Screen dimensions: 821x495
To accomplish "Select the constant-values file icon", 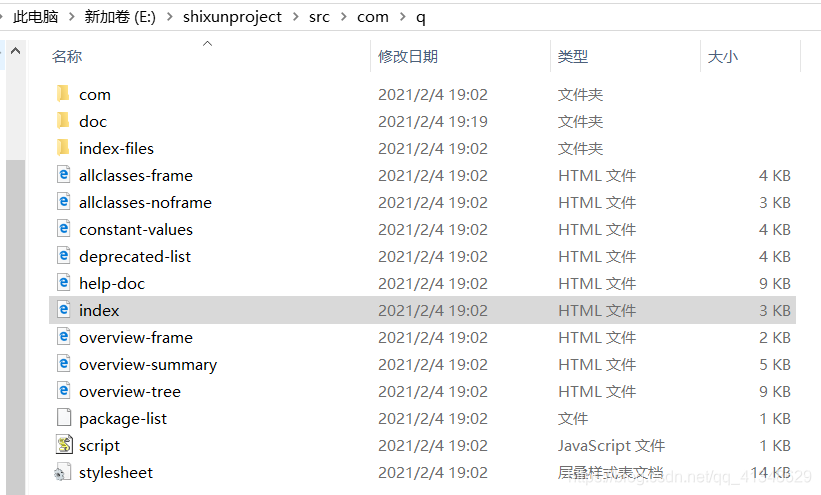I will click(63, 229).
